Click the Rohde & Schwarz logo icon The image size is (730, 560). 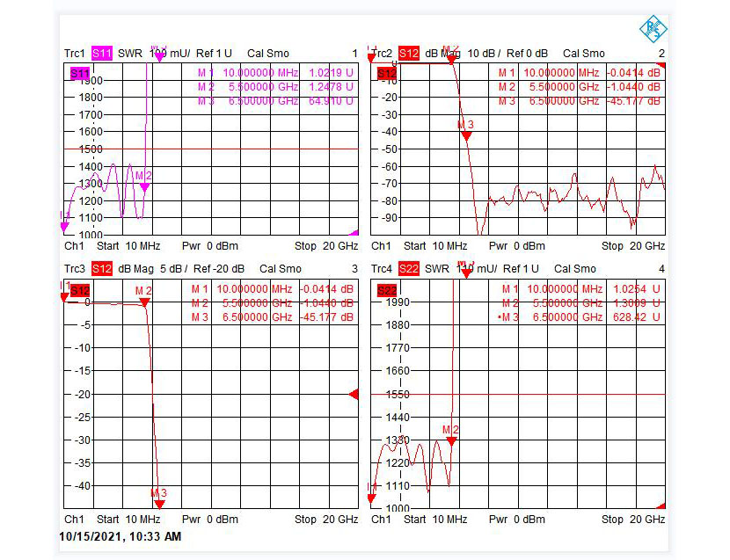[x=653, y=29]
